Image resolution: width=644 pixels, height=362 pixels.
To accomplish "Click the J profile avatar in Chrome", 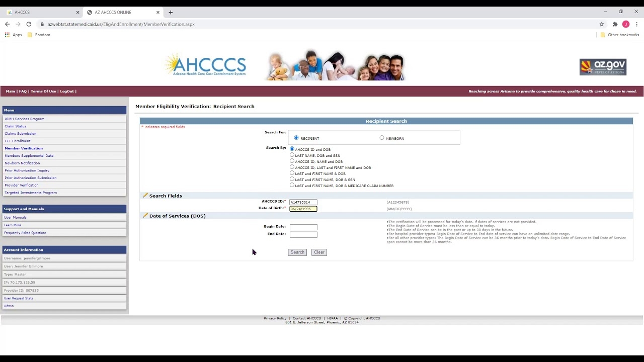I will [626, 24].
